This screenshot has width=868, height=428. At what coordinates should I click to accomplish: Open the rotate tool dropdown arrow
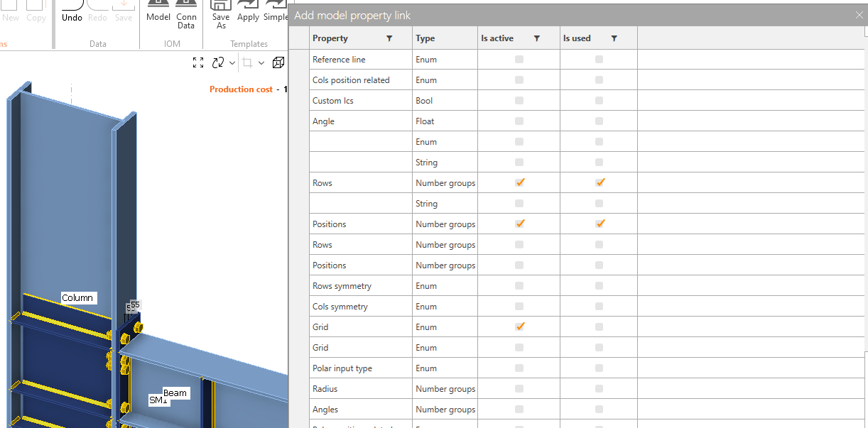232,62
